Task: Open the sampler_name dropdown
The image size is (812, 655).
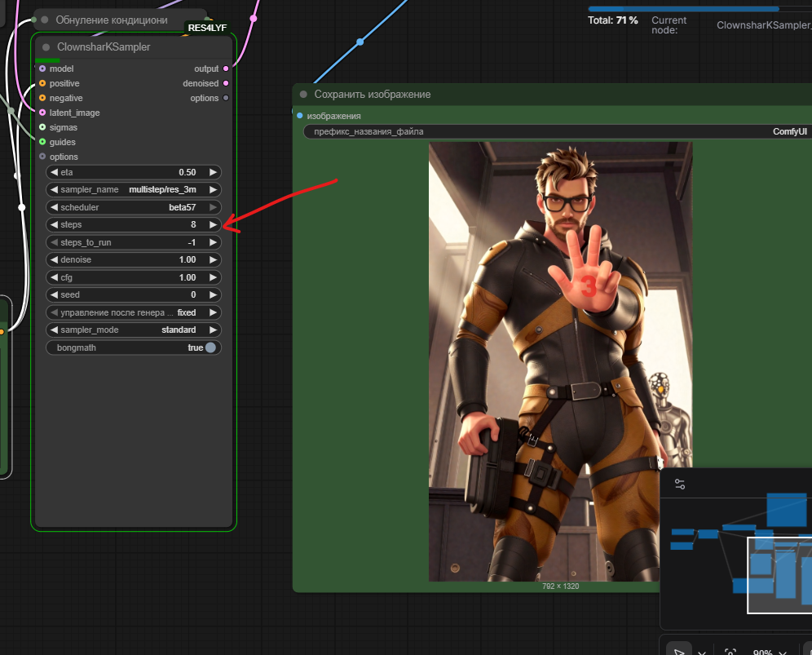Action: (134, 189)
